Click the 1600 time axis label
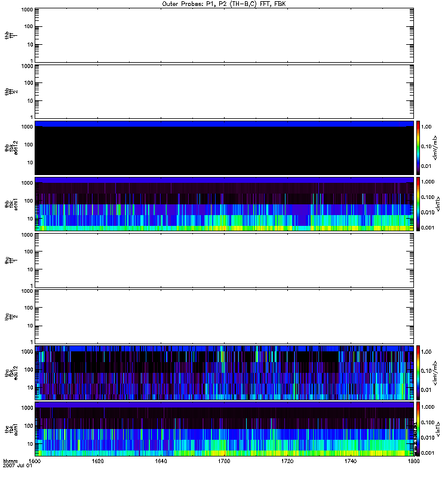Image resolution: width=448 pixels, height=478 pixels. (x=35, y=462)
